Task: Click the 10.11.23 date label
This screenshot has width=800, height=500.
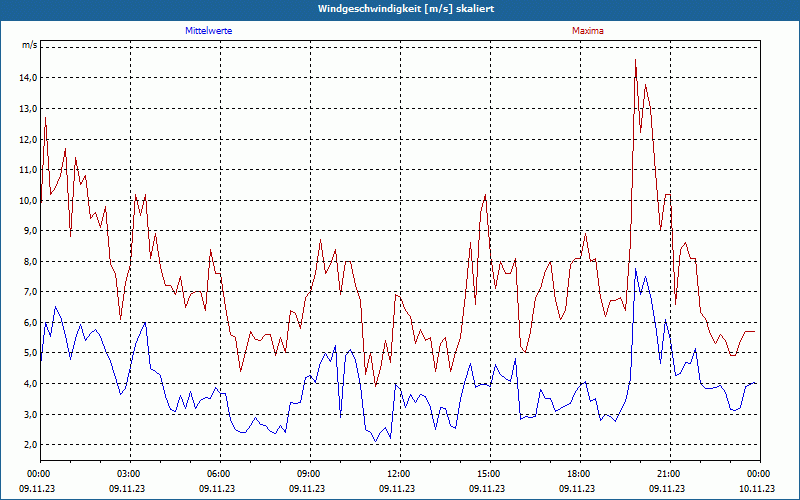Action: (x=757, y=488)
